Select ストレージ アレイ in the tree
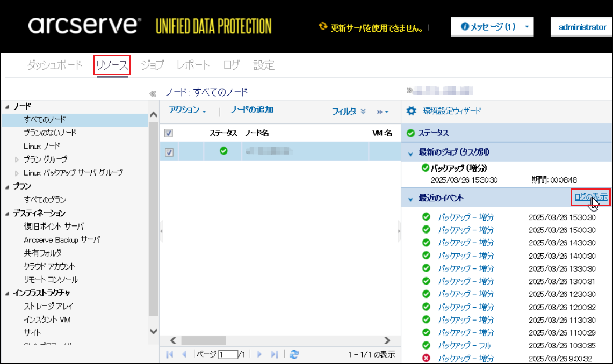The height and width of the screenshot is (364, 613). click(48, 306)
